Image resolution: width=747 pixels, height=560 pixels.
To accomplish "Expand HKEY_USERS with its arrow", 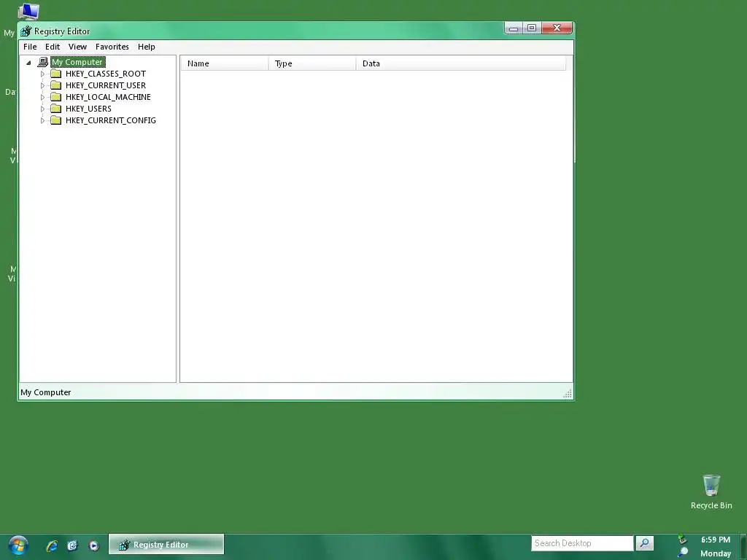I will [42, 109].
